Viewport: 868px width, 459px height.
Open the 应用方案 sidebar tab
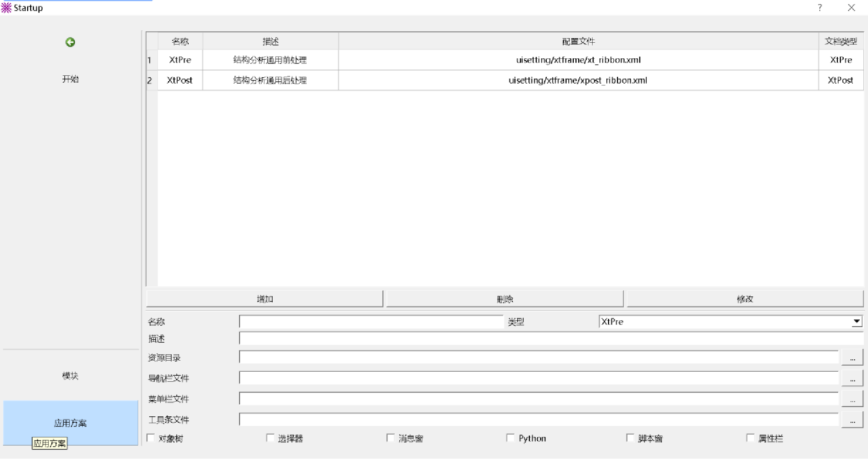[x=70, y=423]
